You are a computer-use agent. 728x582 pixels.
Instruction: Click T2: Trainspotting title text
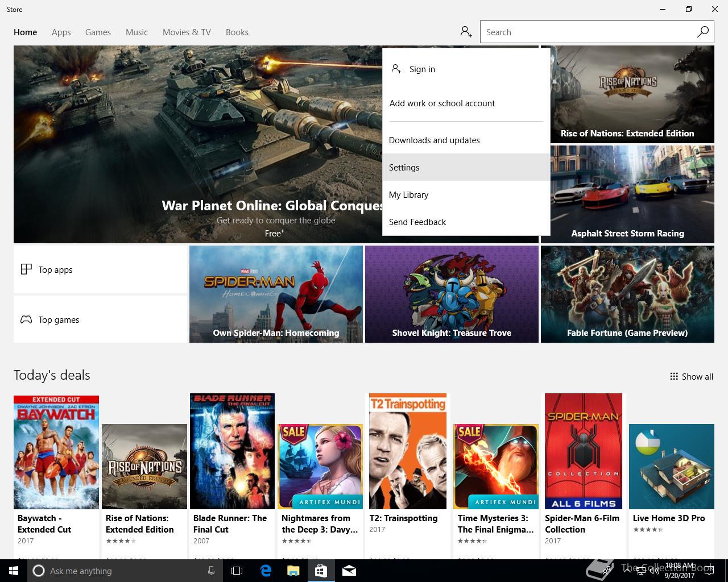403,518
